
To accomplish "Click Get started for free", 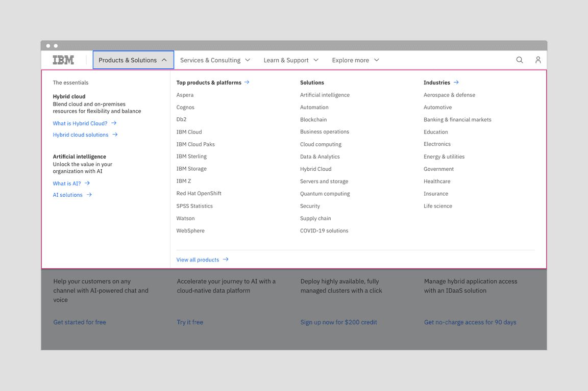I will coord(80,322).
